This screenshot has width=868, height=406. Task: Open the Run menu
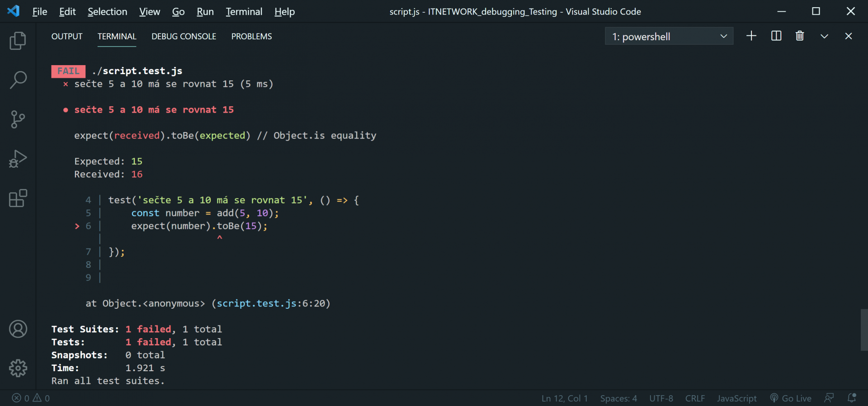(x=205, y=11)
